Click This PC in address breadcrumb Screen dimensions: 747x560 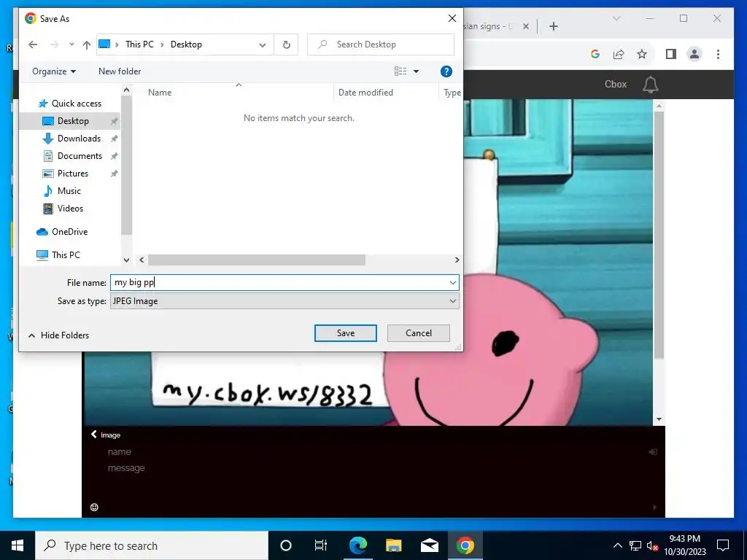click(139, 44)
